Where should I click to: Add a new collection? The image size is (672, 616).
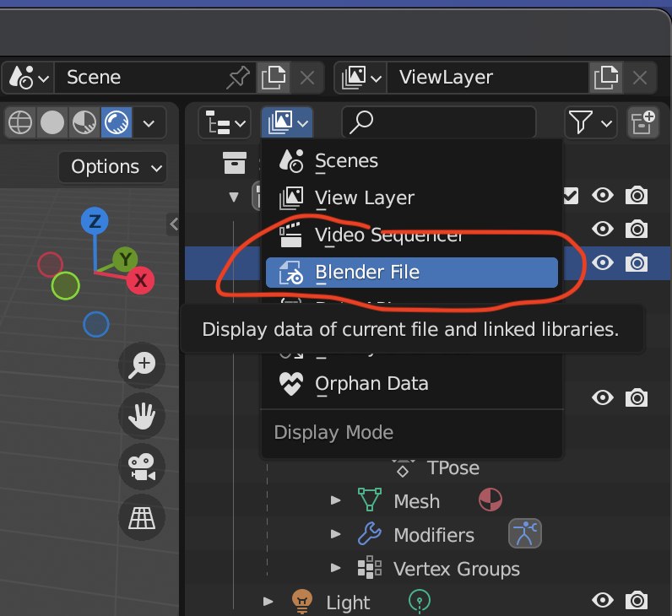pyautogui.click(x=642, y=123)
